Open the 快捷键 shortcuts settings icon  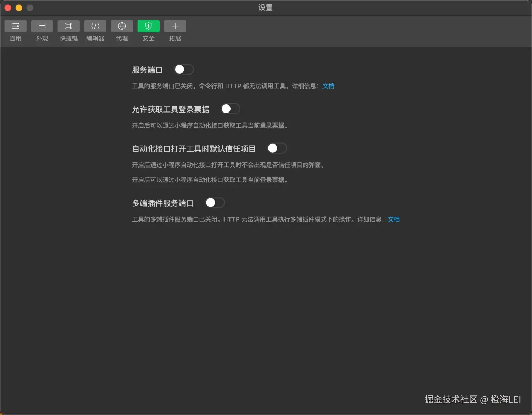click(x=68, y=26)
